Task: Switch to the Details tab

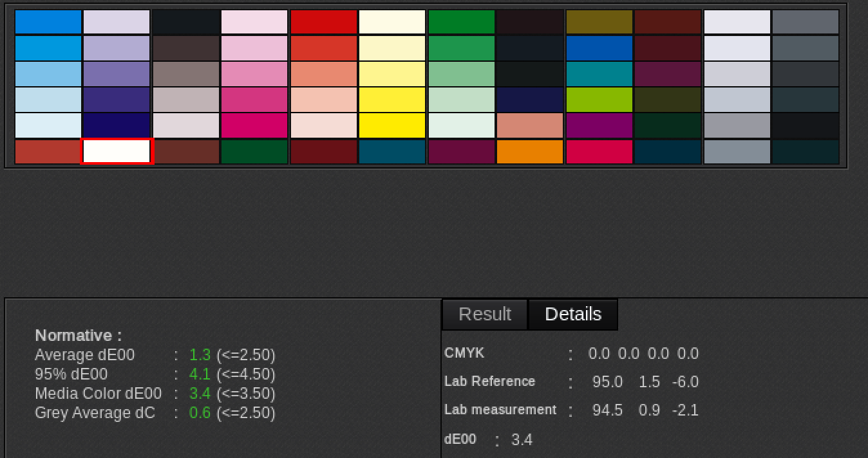Action: point(572,314)
